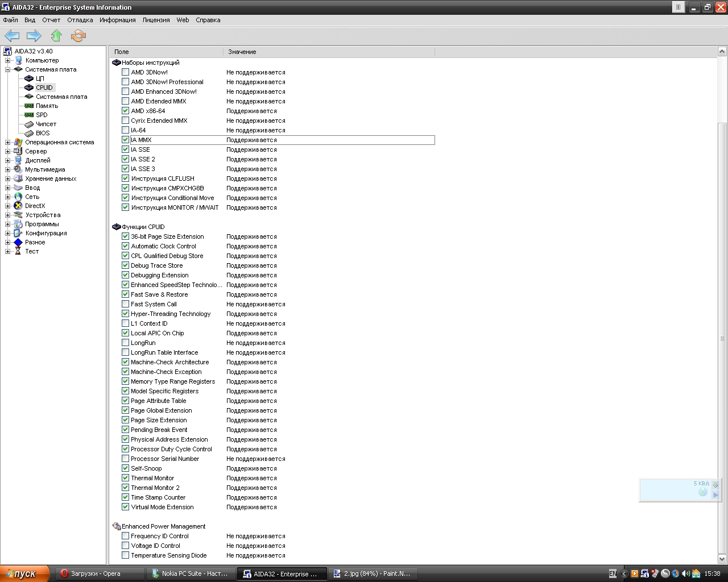Expand the Сервер tree node

[x=8, y=151]
